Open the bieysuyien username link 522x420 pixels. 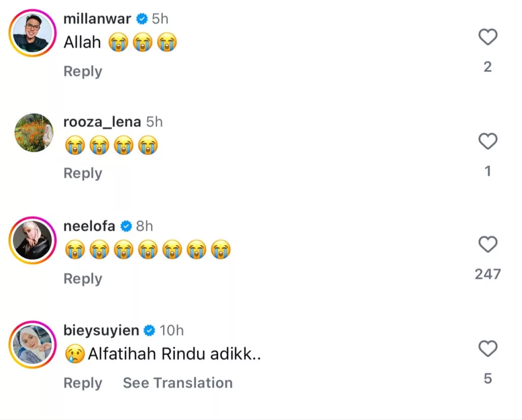click(101, 330)
